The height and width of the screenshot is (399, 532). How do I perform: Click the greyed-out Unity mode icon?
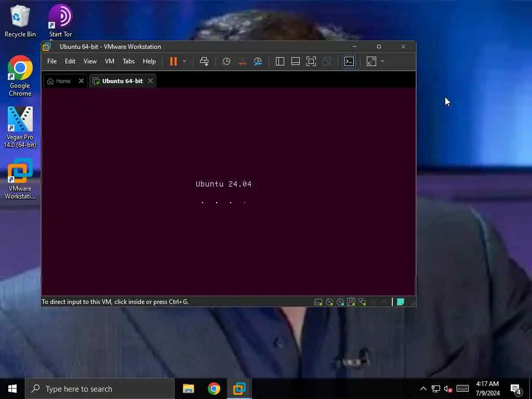click(327, 61)
